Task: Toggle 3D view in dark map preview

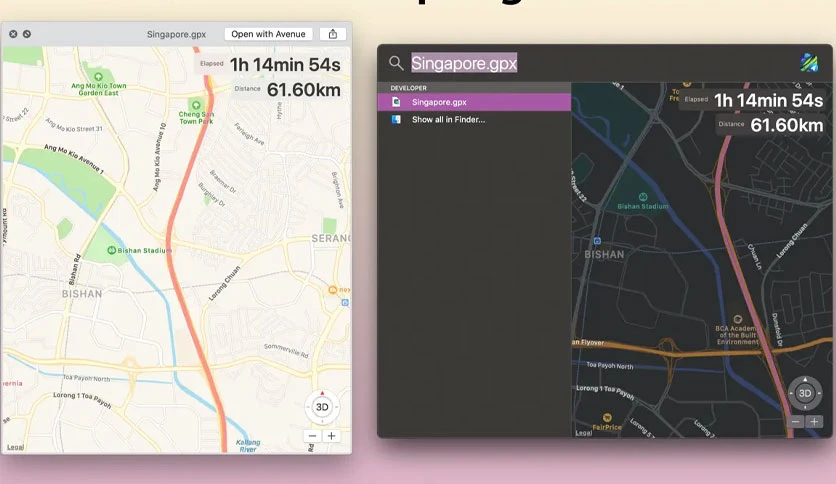Action: (805, 394)
